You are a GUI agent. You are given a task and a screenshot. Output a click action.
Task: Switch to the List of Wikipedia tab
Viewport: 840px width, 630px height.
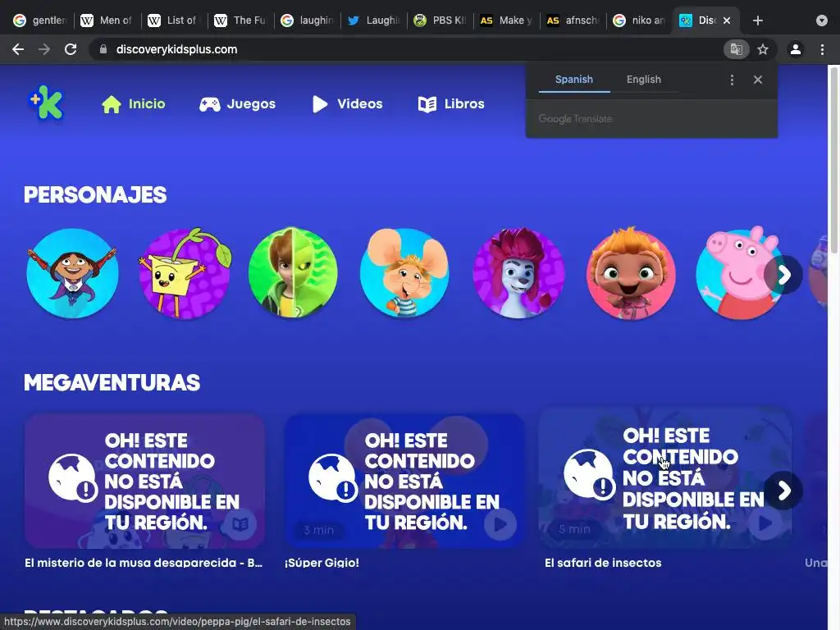coord(172,21)
